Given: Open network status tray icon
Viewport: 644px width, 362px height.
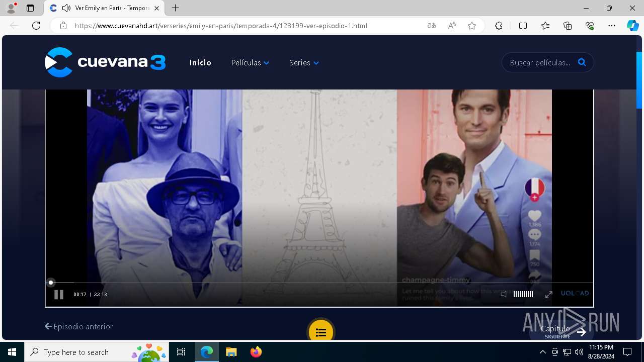Looking at the screenshot, I should pos(567,352).
